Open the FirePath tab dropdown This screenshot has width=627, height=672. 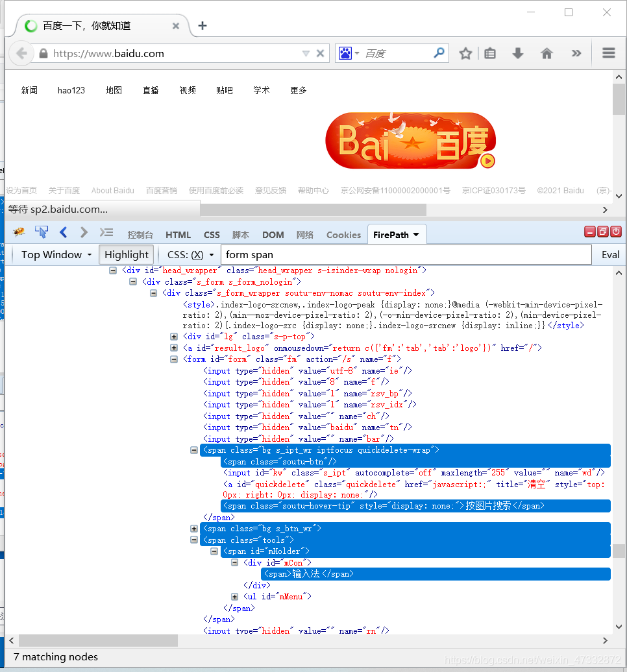pyautogui.click(x=416, y=235)
